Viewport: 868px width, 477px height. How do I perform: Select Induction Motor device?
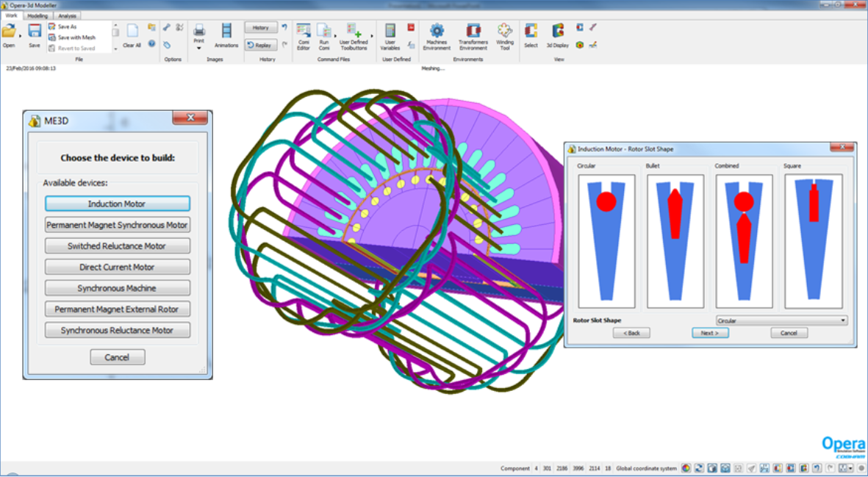coord(118,204)
